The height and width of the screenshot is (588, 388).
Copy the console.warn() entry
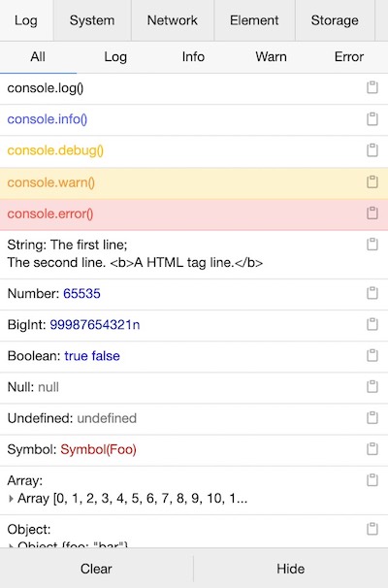[372, 181]
